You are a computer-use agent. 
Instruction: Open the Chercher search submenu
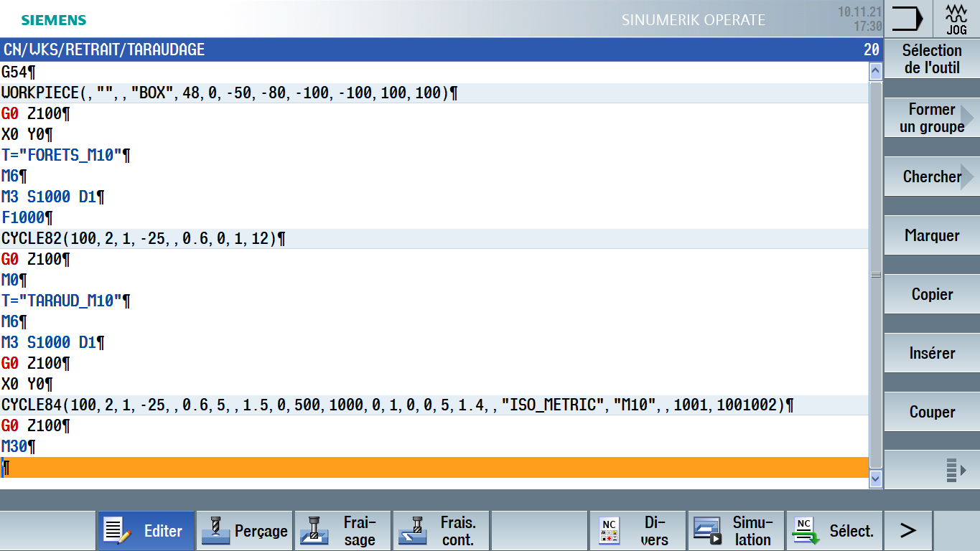[x=932, y=176]
